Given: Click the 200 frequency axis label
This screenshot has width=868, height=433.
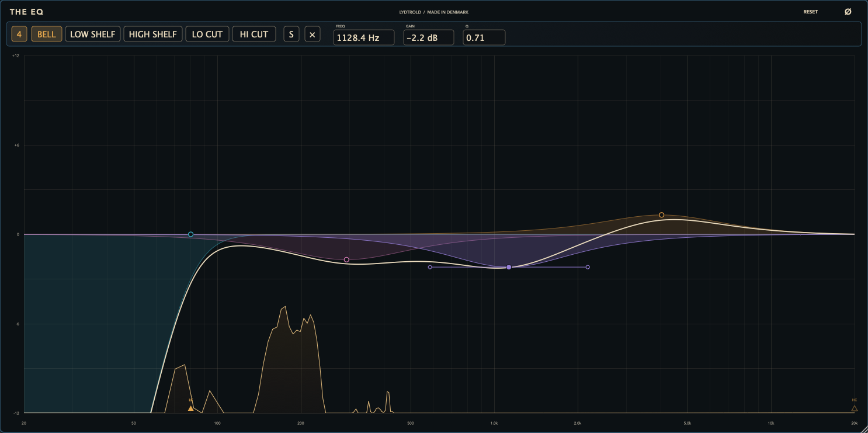Looking at the screenshot, I should 301,423.
